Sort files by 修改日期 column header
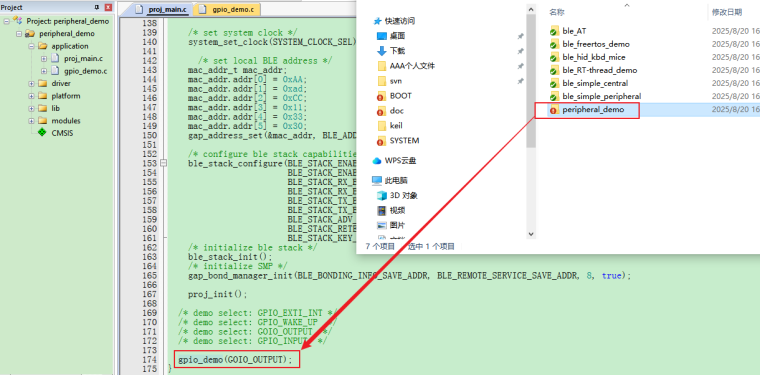The height and width of the screenshot is (375, 760). point(727,12)
